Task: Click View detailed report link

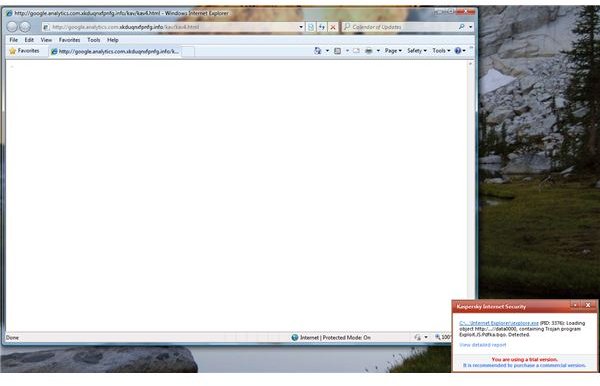Action: coord(482,345)
